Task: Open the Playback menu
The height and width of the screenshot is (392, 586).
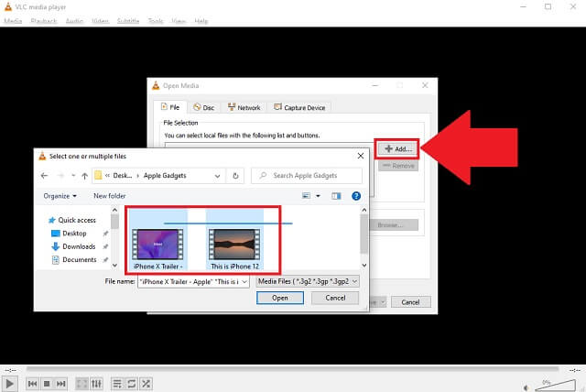Action: click(44, 21)
